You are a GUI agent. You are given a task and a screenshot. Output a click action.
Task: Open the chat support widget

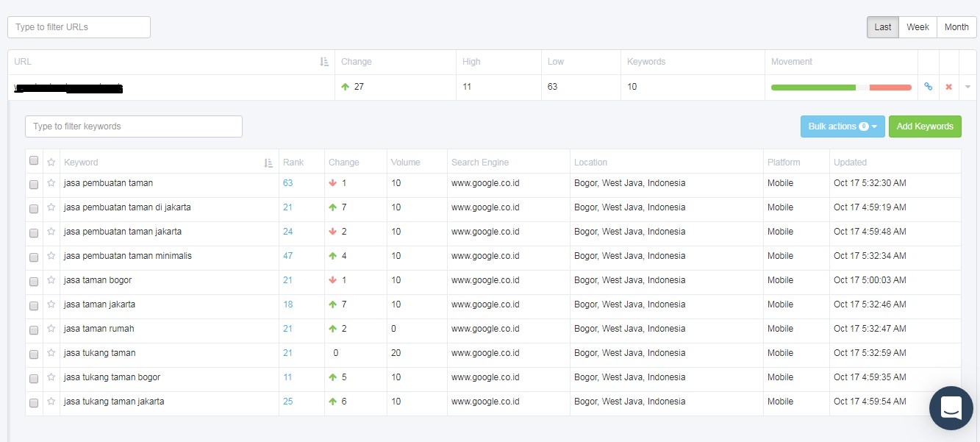click(x=951, y=407)
